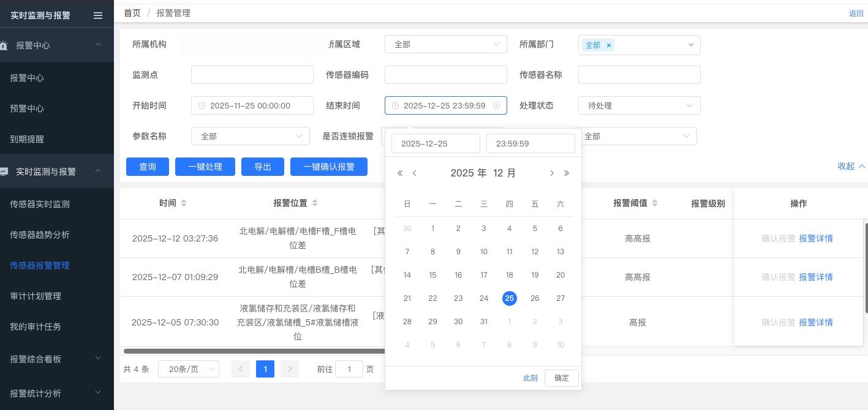Click 报警详情 link for 2025-12-12 row
This screenshot has height=410, width=868.
click(x=815, y=238)
